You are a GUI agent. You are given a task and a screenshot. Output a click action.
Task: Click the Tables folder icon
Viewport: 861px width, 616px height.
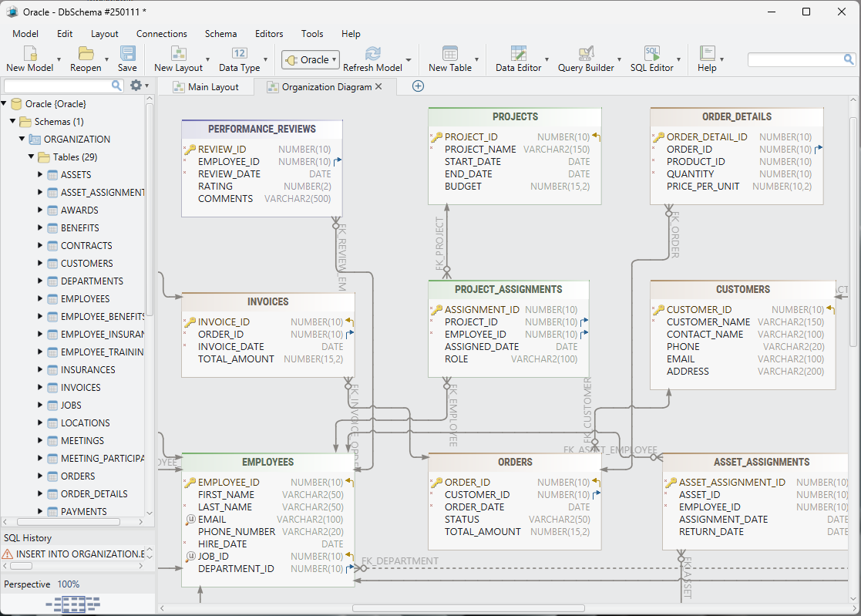coord(44,157)
